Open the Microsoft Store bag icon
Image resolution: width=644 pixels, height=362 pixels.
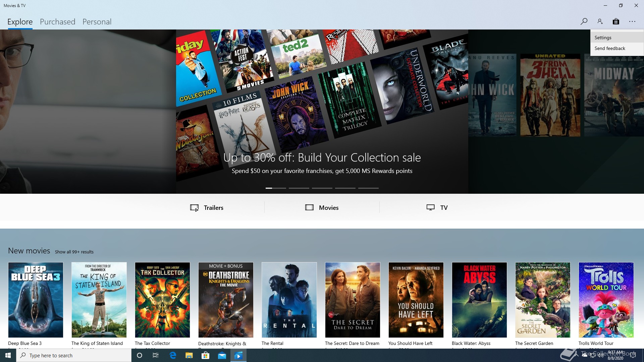[x=616, y=21]
